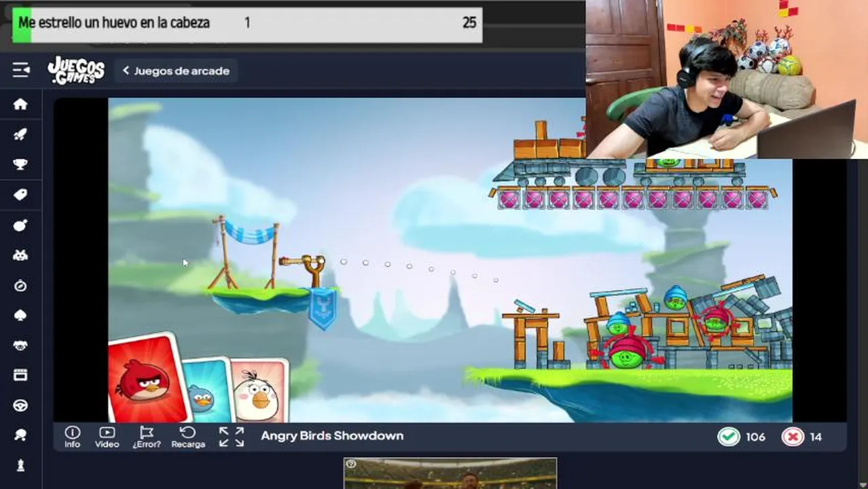
Task: Open the Home sidebar icon
Action: click(20, 104)
